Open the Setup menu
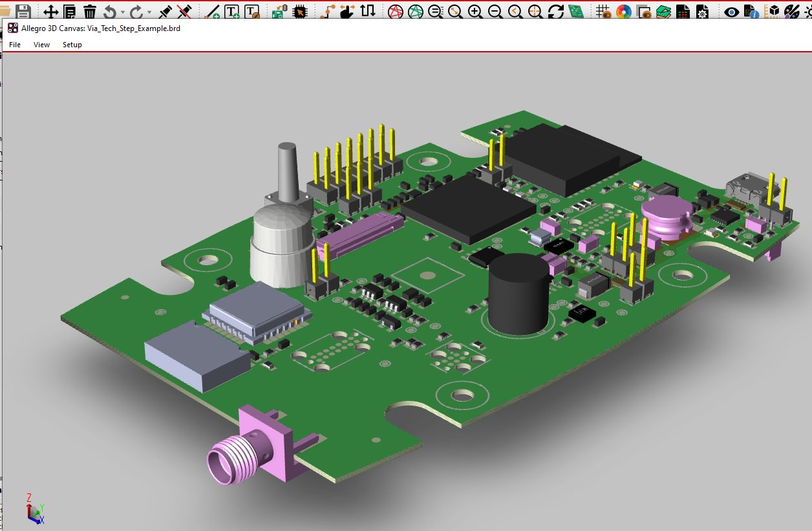This screenshot has width=812, height=531. coord(72,45)
